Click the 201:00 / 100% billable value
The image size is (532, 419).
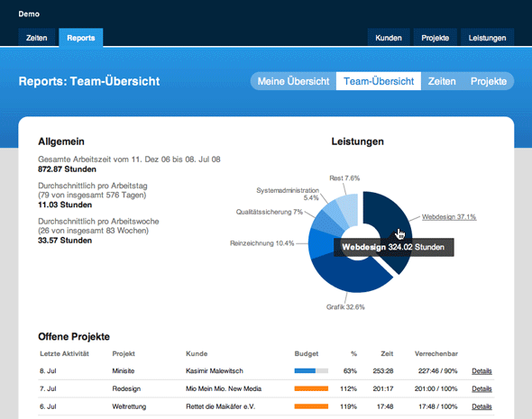[x=436, y=388]
